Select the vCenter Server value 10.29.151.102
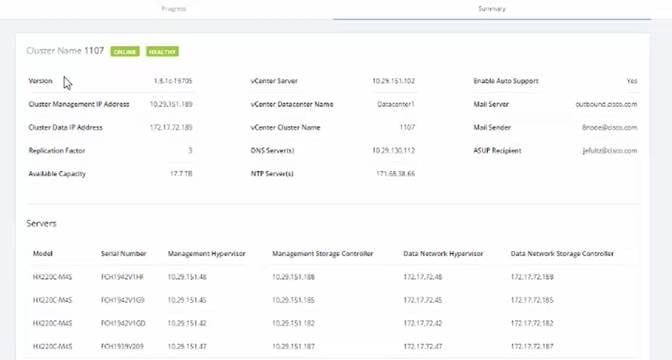This screenshot has width=672, height=360. coord(393,81)
